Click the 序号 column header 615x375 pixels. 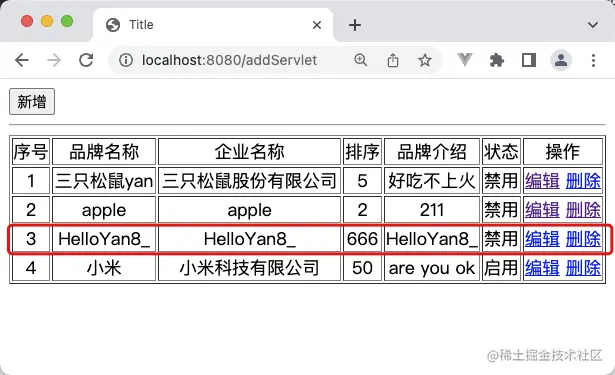click(x=31, y=151)
